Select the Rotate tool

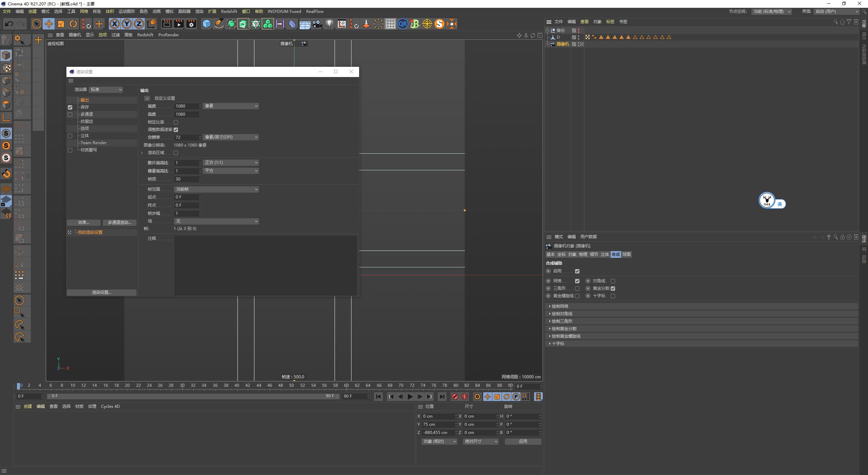pos(73,24)
